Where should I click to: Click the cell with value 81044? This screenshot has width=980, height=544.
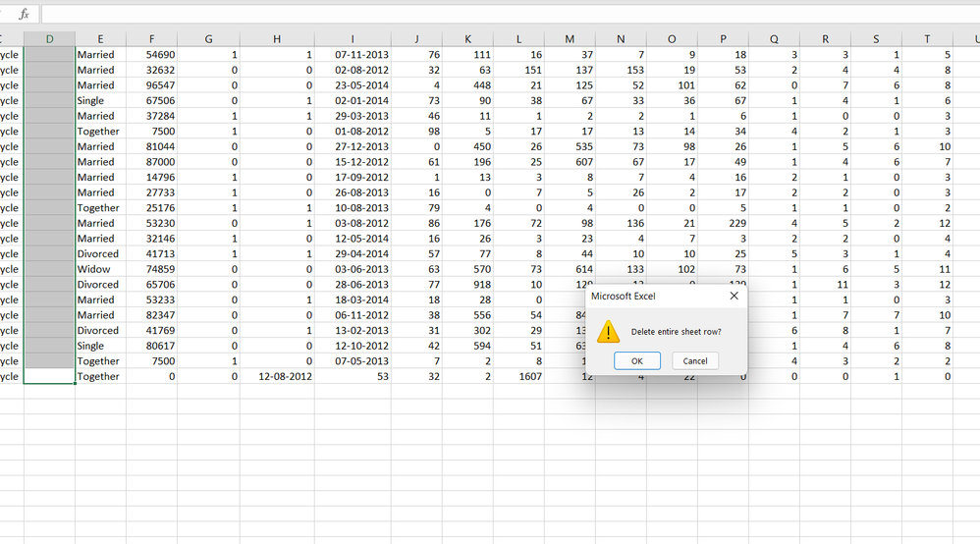[x=151, y=146]
